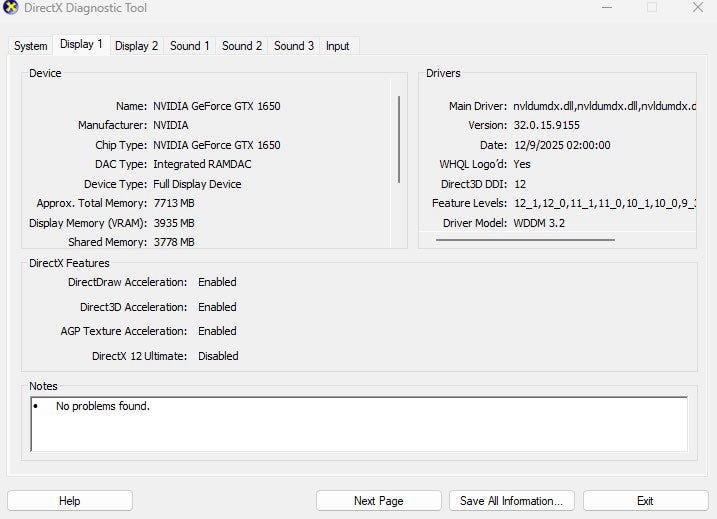Select the device name NVIDIA GeForce GTX 1650
This screenshot has height=519, width=717.
click(x=217, y=106)
